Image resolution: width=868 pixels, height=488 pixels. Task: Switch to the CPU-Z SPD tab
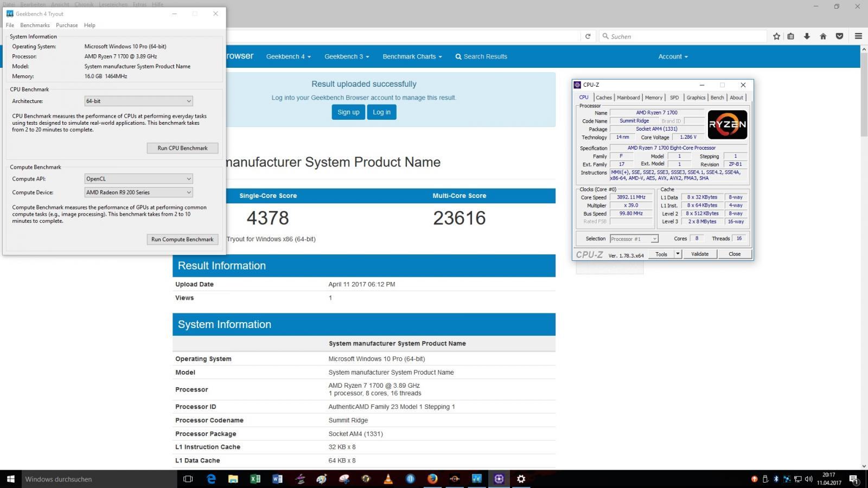coord(674,98)
